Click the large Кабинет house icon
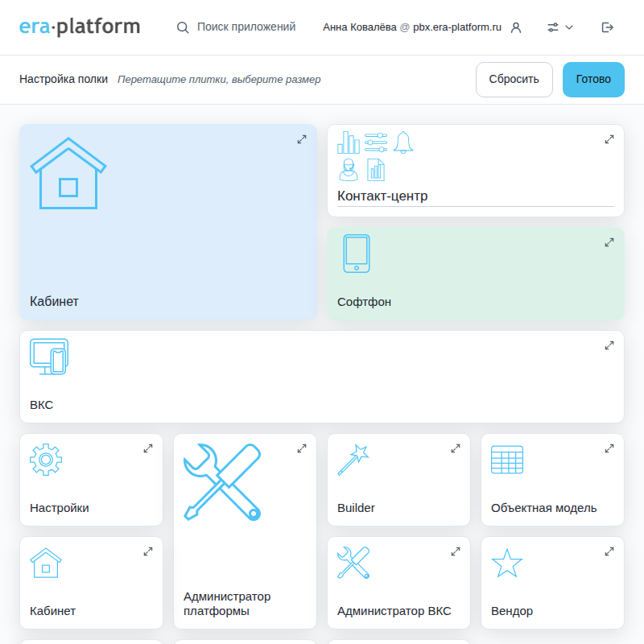Screen dimensions: 644x644 [68, 173]
